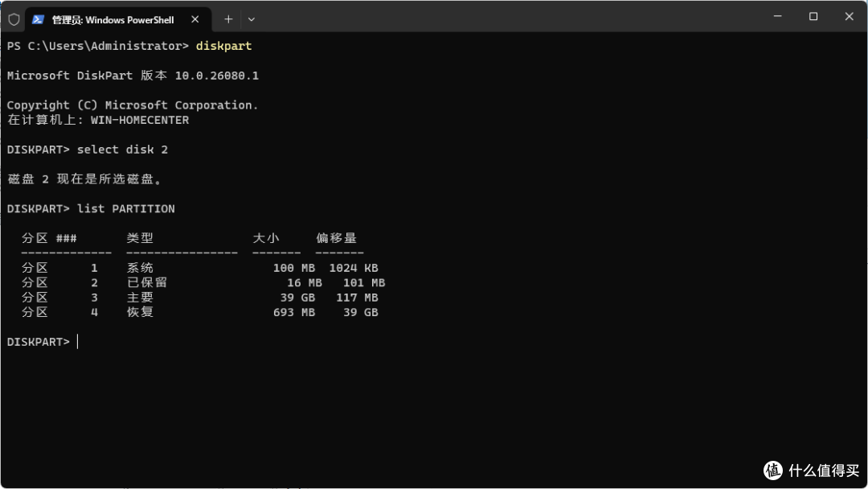This screenshot has height=489, width=868.
Task: Click the 39 GB offset of partition 4
Action: [360, 312]
